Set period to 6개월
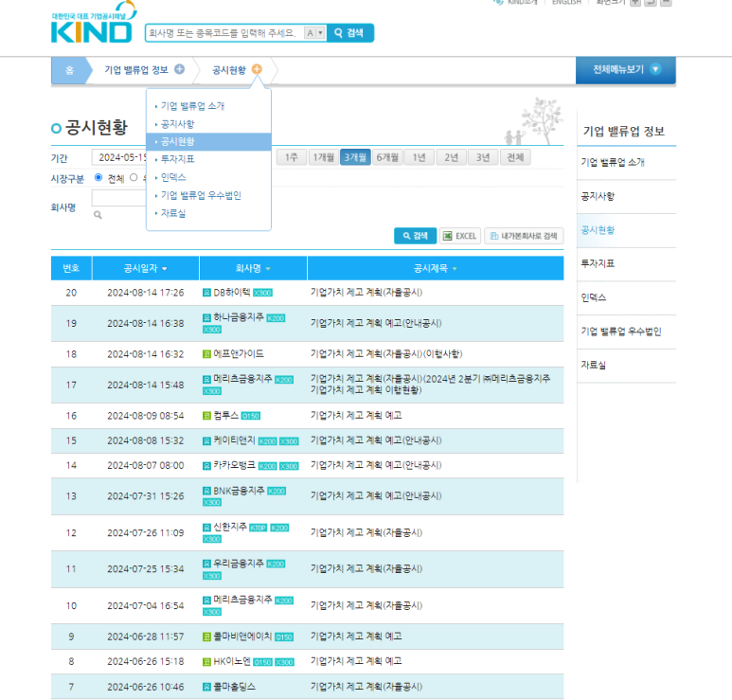The height and width of the screenshot is (700, 732). [x=387, y=157]
